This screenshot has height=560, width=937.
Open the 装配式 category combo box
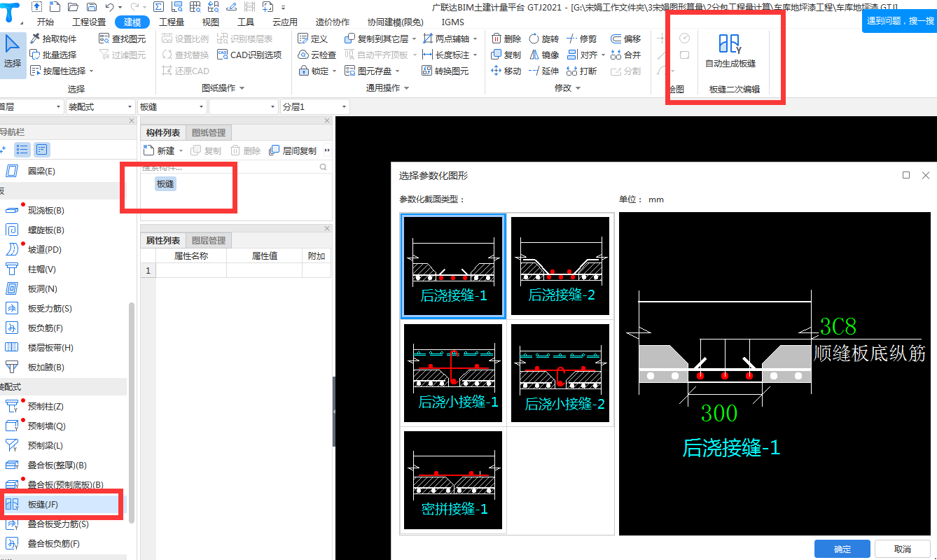(100, 106)
